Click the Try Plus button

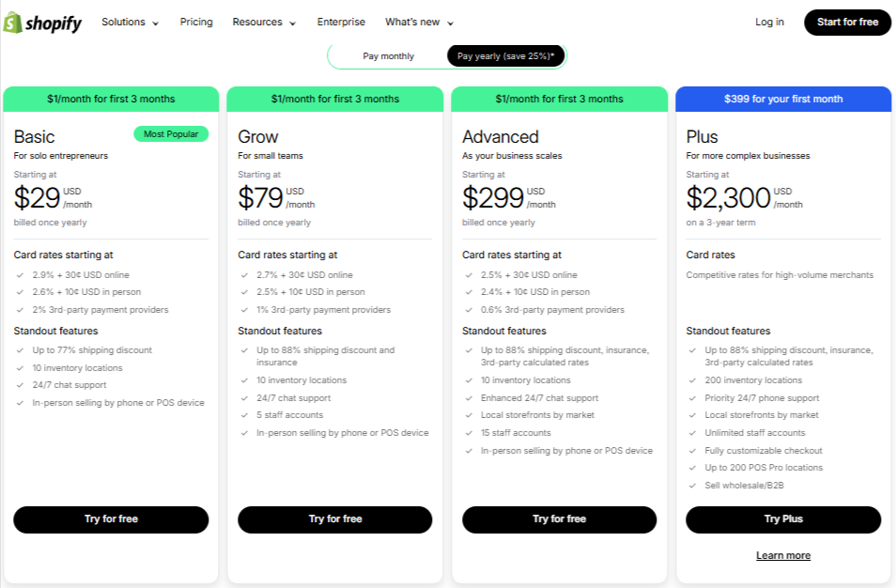tap(783, 519)
